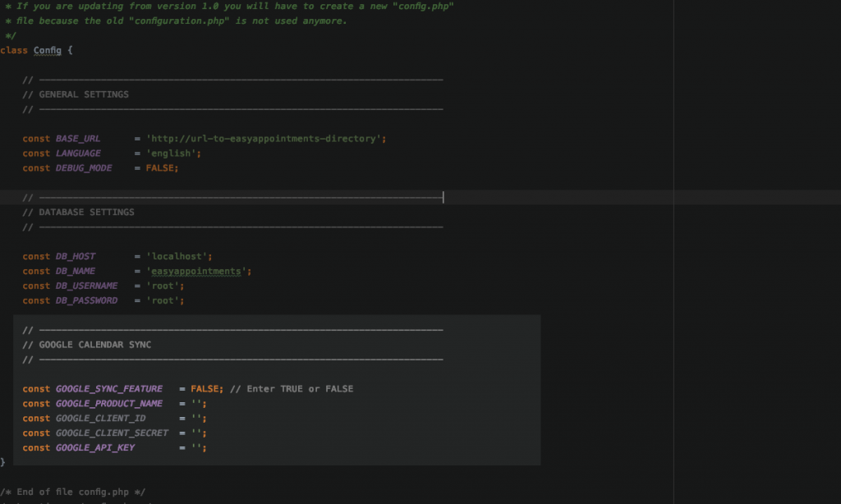Image resolution: width=841 pixels, height=504 pixels.
Task: Click the DB_PASSWORD constant name
Action: (x=86, y=300)
